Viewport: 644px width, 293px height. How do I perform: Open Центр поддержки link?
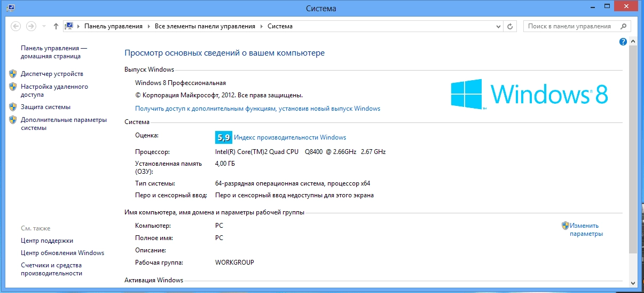coord(47,241)
